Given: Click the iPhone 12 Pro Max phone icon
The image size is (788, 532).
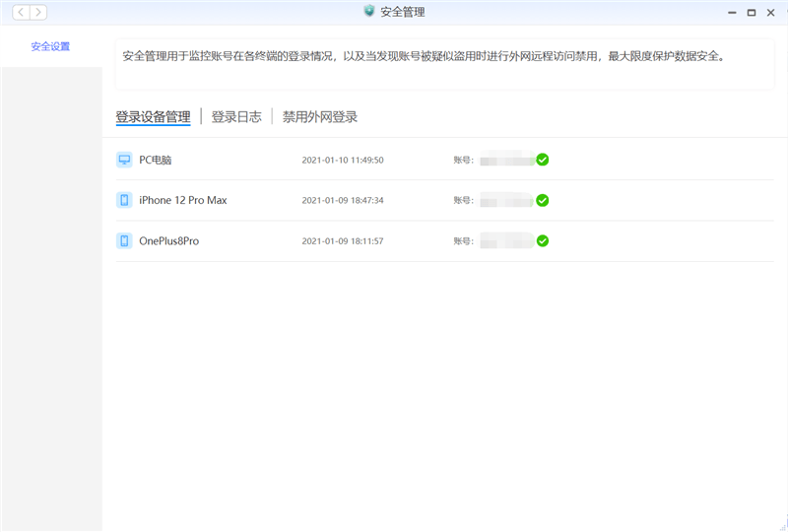Looking at the screenshot, I should point(124,200).
